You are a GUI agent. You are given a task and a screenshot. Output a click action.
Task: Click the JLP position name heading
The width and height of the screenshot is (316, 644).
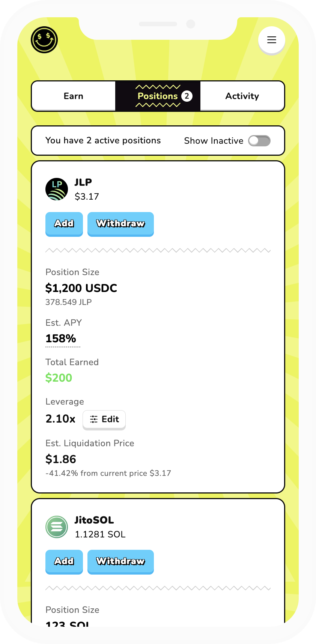83,182
